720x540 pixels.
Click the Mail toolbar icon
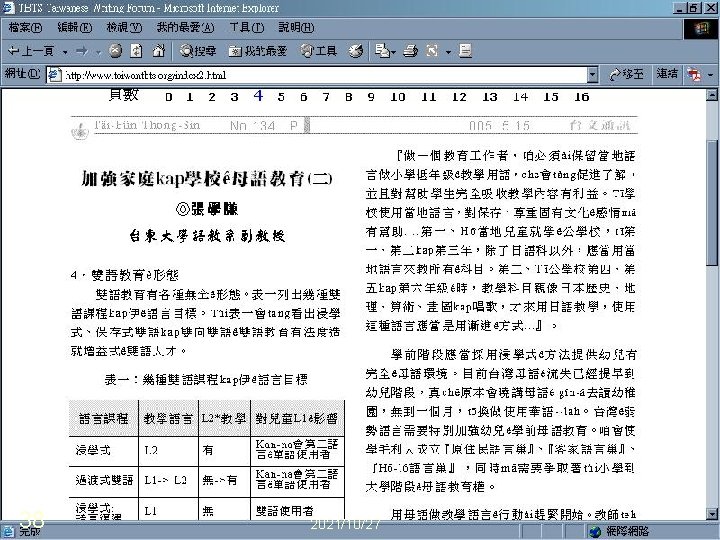tap(382, 51)
